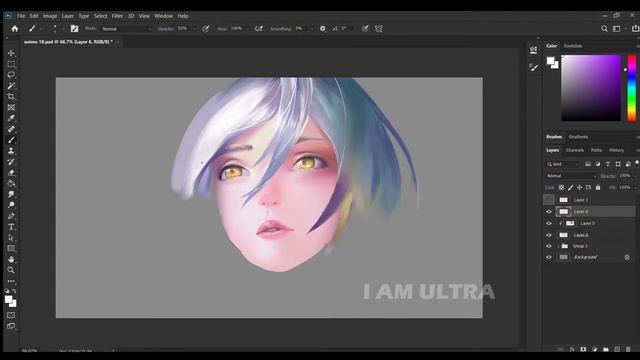This screenshot has height=360, width=640.
Task: Hide Layer 6 with eye icon
Action: coord(549,212)
